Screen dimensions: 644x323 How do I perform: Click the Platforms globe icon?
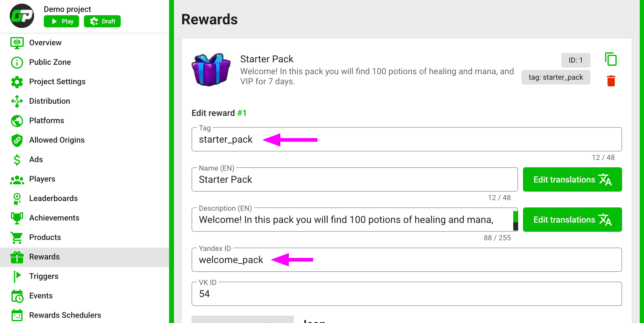coord(17,120)
